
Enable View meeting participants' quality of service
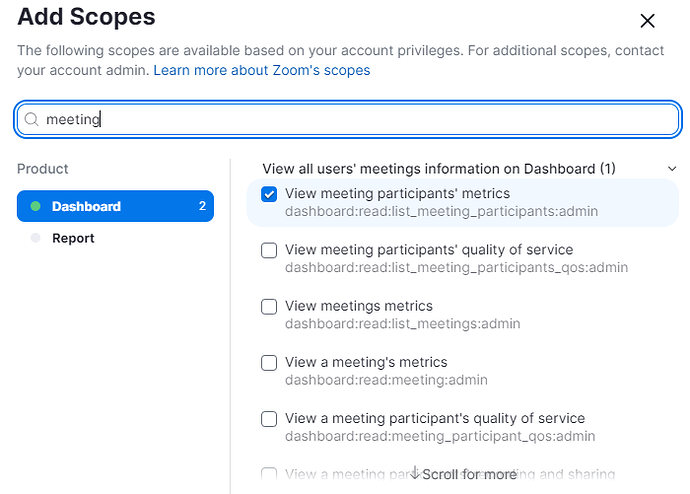tap(269, 250)
